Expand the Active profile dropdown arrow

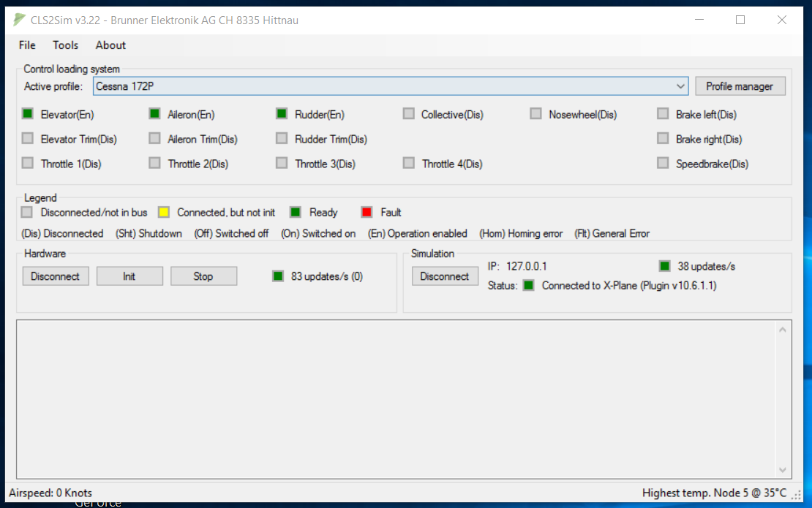pos(681,86)
